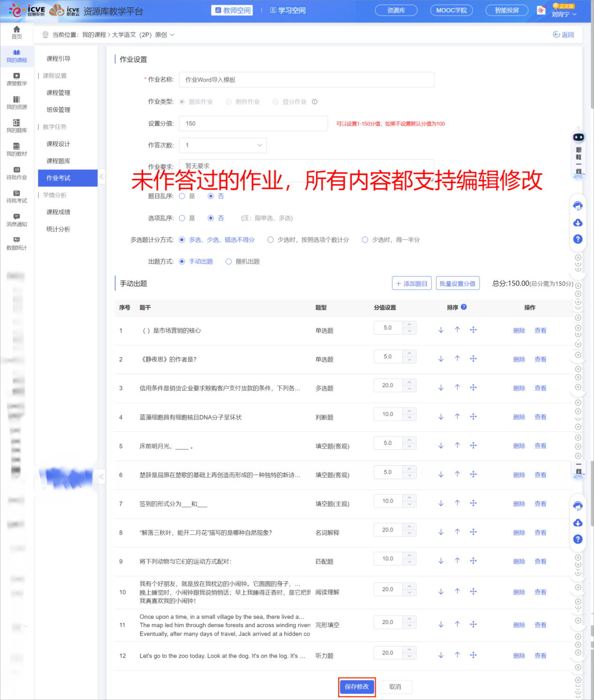Click the customer service headset icon

[578, 206]
